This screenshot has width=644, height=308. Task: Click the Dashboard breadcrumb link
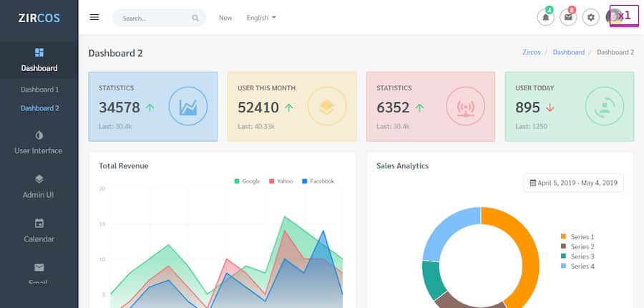[x=568, y=52]
